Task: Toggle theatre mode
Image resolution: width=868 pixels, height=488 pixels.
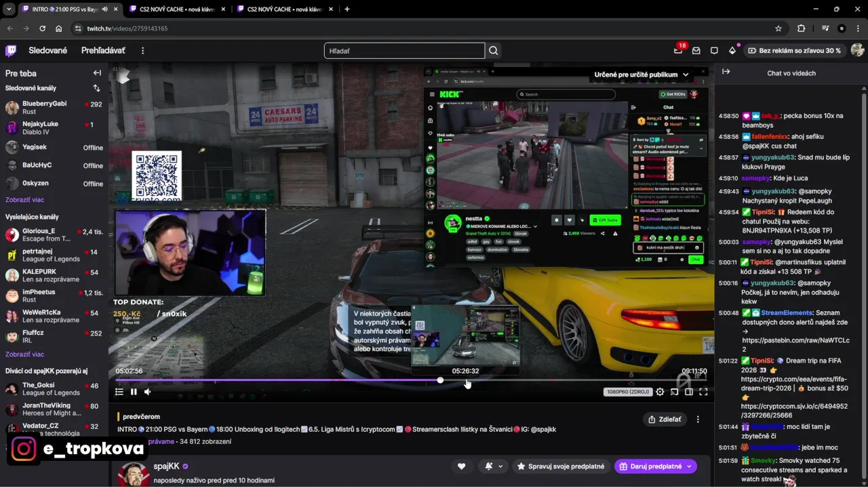Action: pyautogui.click(x=689, y=392)
